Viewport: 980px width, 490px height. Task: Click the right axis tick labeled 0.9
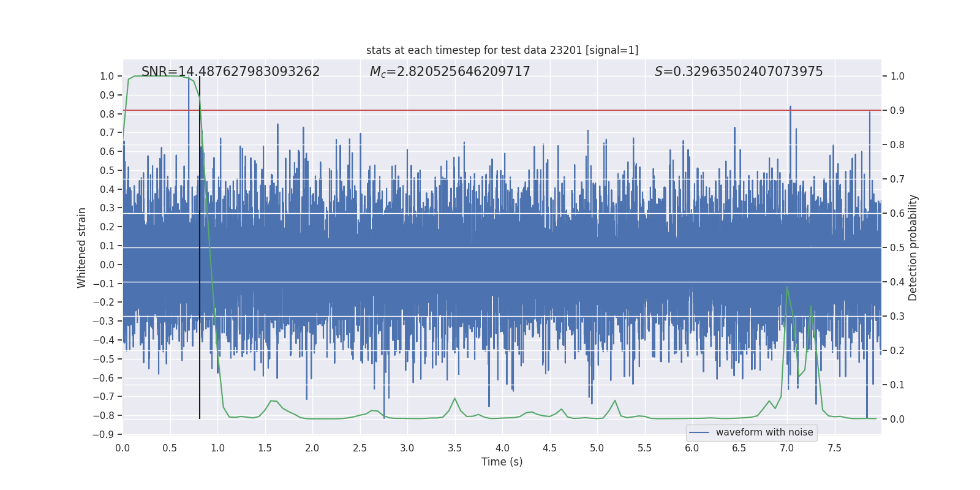(897, 111)
